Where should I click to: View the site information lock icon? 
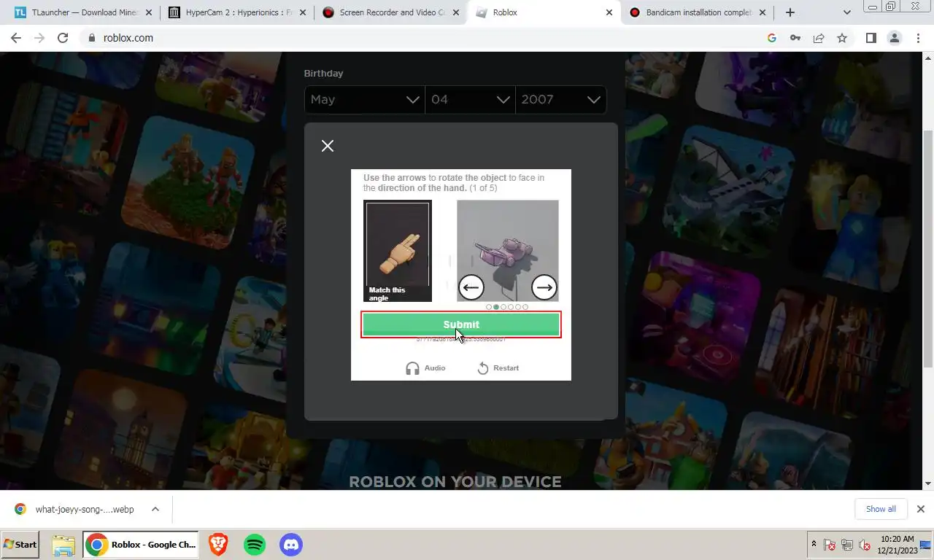(x=92, y=38)
